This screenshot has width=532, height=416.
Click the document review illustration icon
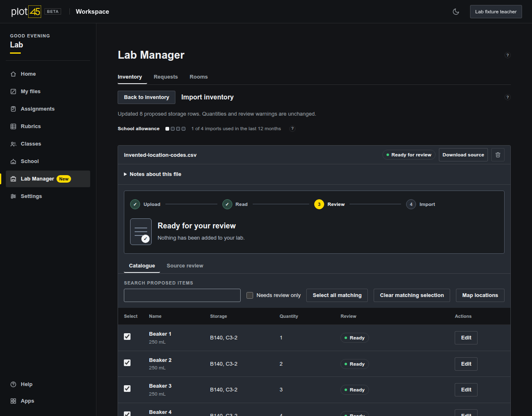tap(141, 232)
